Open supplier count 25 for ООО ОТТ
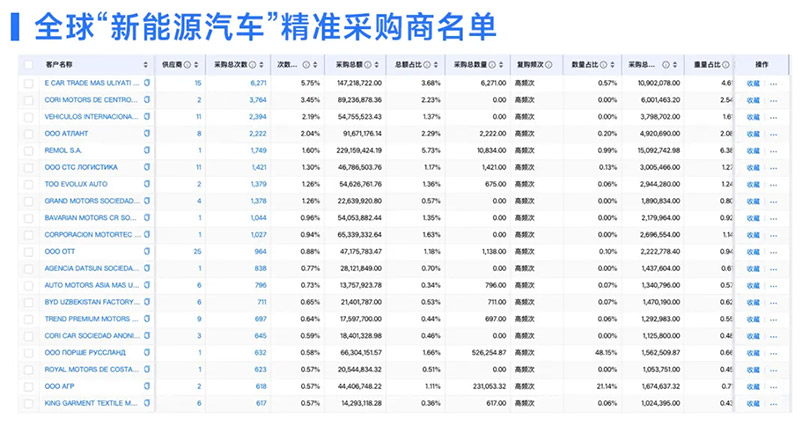 pos(197,251)
